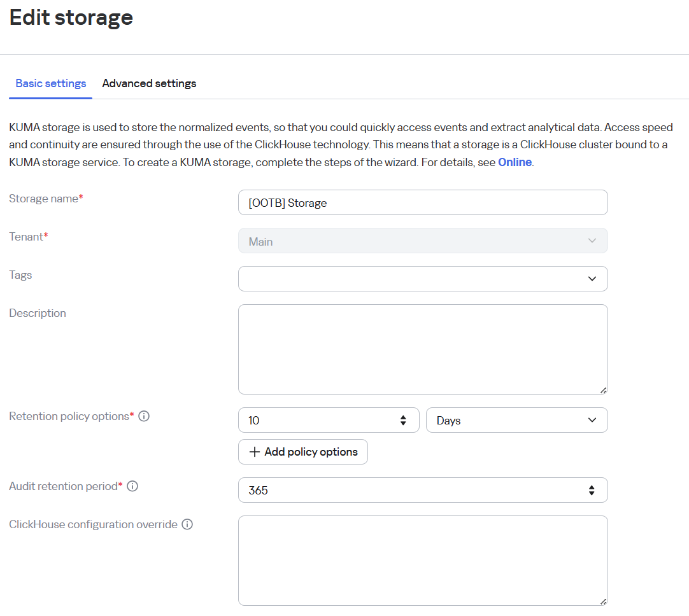Switch to the Basic settings tab
This screenshot has height=616, width=689.
(x=50, y=83)
